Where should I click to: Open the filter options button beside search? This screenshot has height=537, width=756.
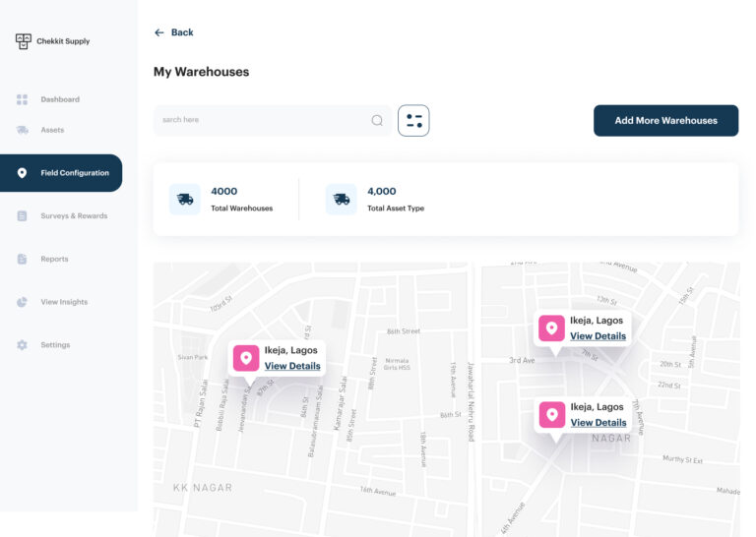[413, 121]
